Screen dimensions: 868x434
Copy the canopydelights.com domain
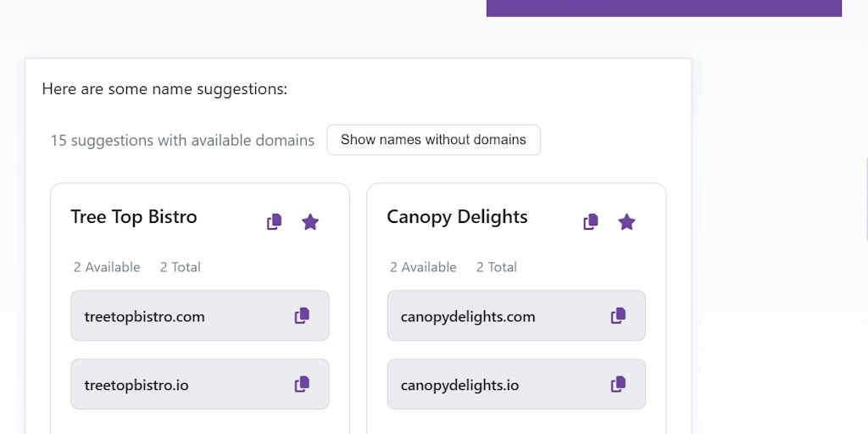[618, 316]
